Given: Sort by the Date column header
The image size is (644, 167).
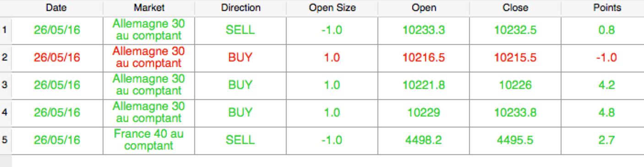Looking at the screenshot, I should click(x=57, y=8).
